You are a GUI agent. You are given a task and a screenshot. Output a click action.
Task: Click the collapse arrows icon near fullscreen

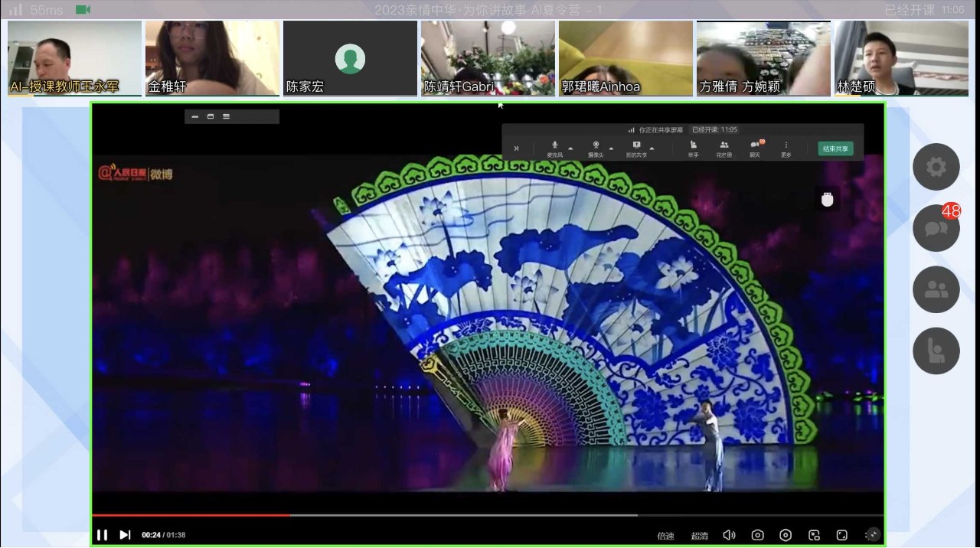pyautogui.click(x=872, y=535)
